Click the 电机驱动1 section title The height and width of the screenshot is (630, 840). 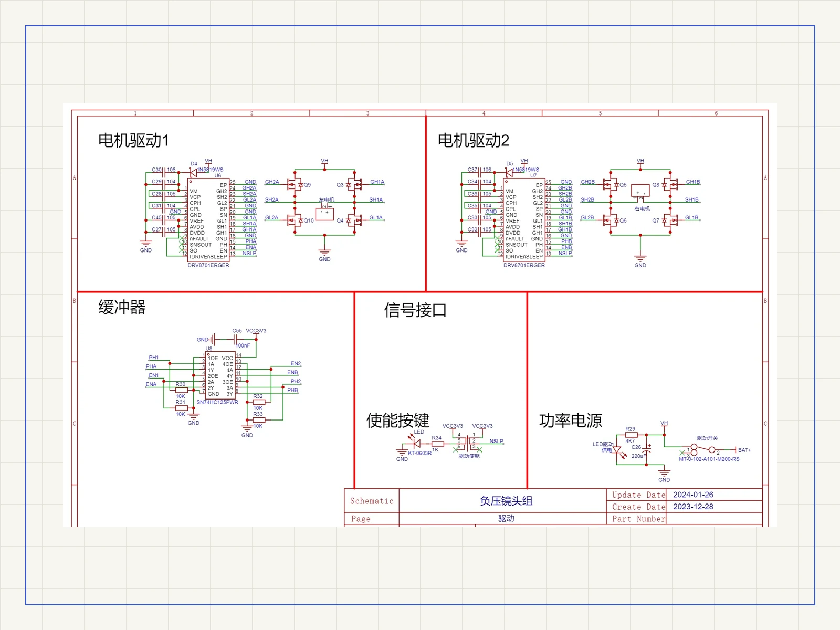tap(133, 141)
